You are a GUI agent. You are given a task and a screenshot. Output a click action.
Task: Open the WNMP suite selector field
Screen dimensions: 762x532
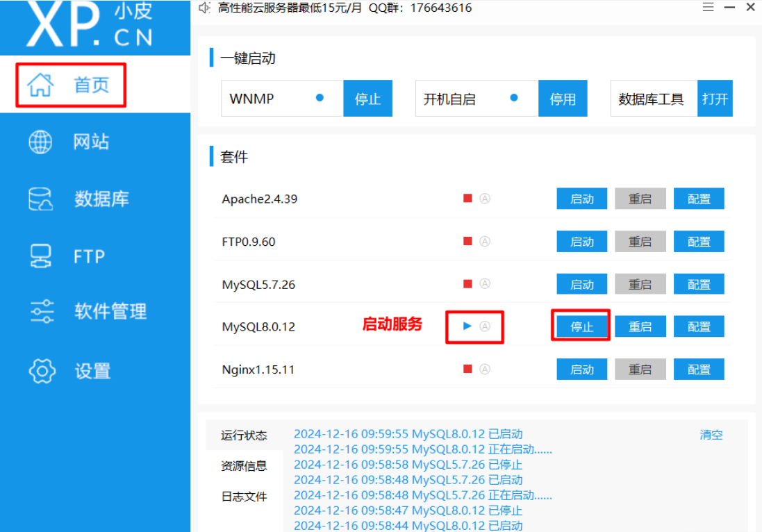tap(282, 99)
